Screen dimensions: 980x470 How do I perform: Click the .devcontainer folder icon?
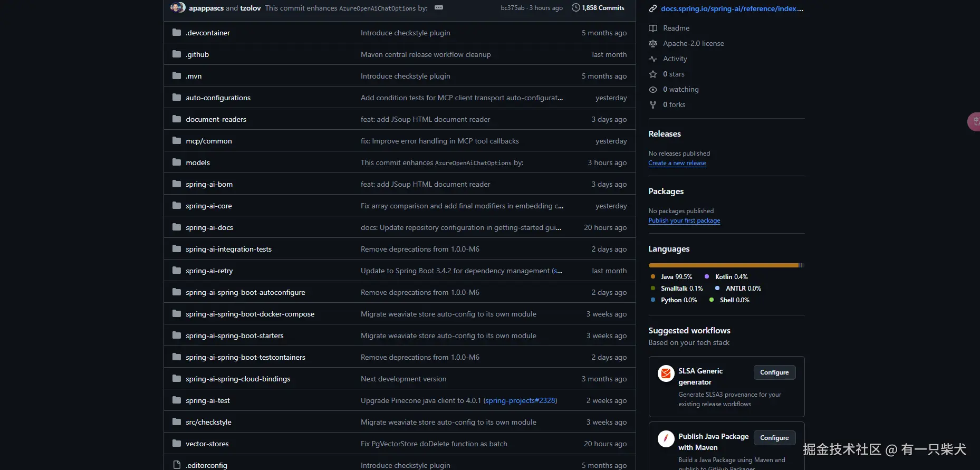(x=177, y=33)
